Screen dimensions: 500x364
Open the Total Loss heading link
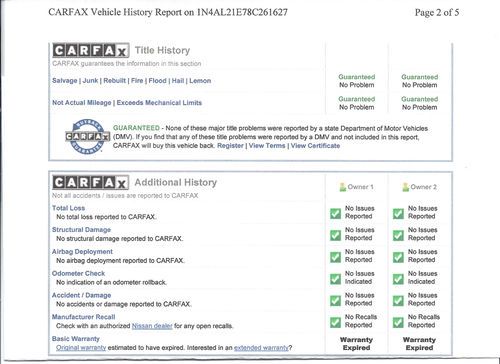click(x=68, y=208)
